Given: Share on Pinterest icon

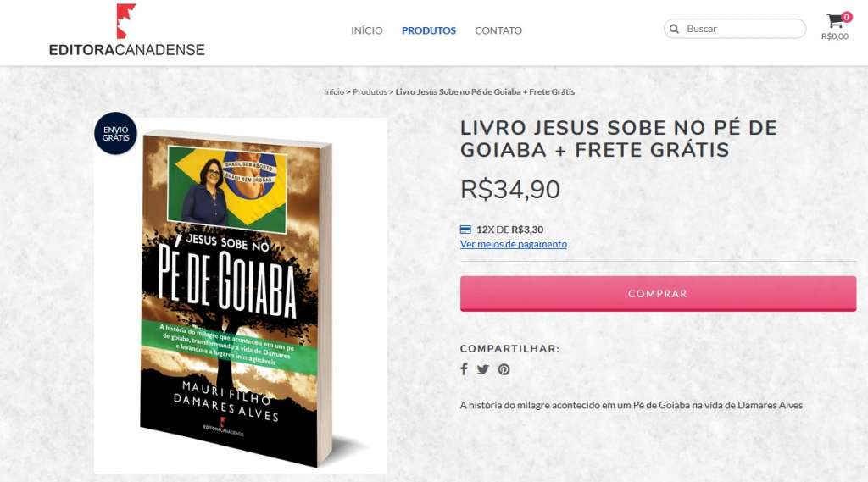Looking at the screenshot, I should [x=504, y=369].
